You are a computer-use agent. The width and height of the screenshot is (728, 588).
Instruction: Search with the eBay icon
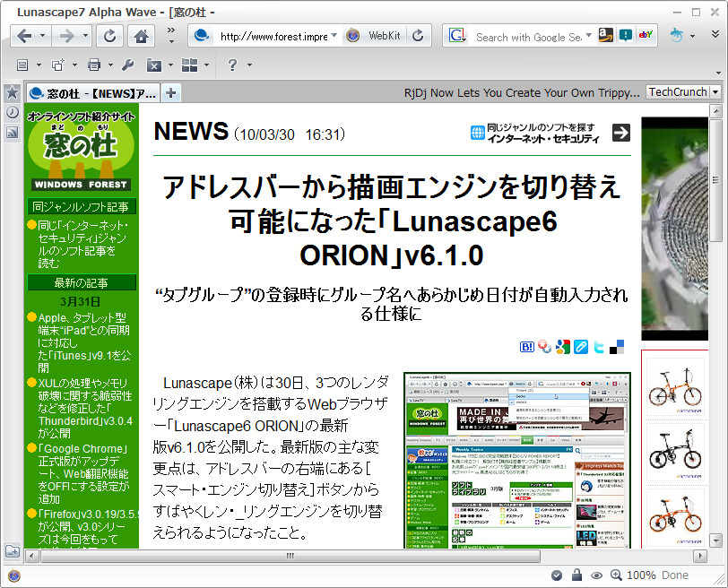click(646, 35)
